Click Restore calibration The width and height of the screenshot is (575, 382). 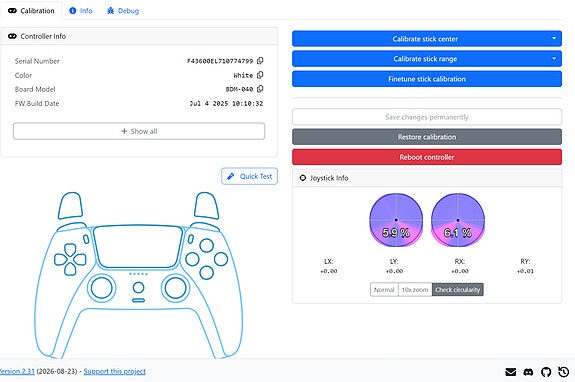point(427,137)
